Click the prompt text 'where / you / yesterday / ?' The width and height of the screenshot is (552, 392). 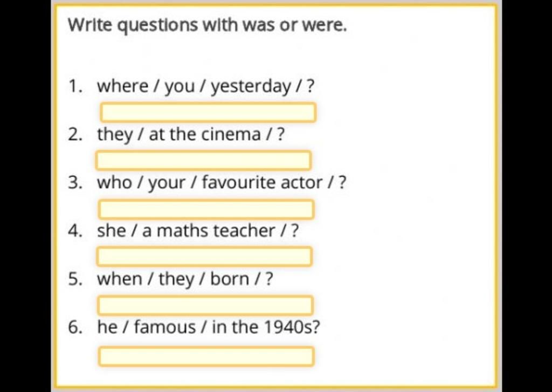pyautogui.click(x=205, y=86)
